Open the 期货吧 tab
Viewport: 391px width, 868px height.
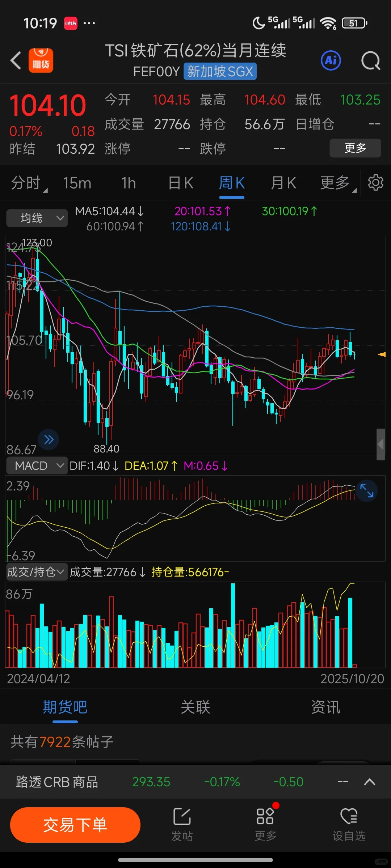pyautogui.click(x=65, y=707)
